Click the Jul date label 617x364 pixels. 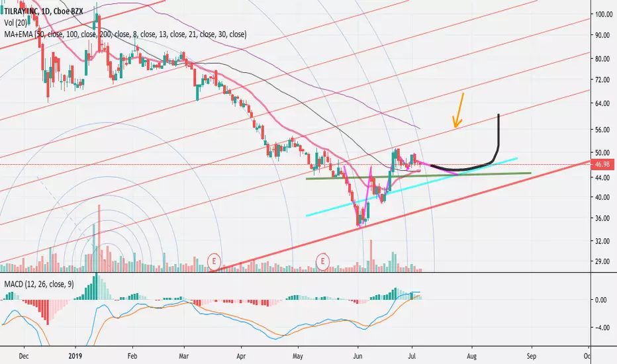[x=412, y=356]
